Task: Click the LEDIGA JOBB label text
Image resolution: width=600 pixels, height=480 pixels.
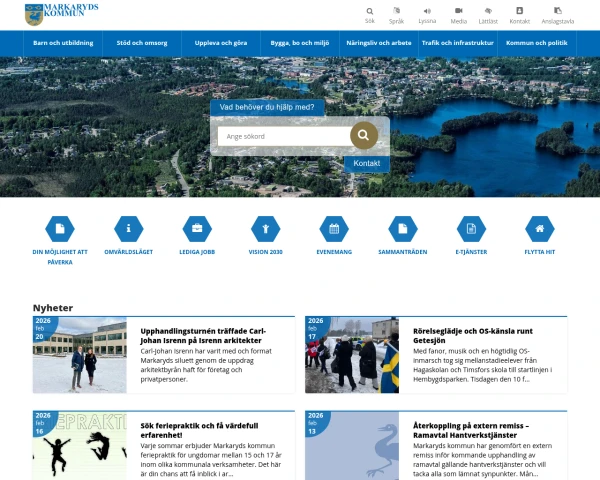Action: pos(197,252)
